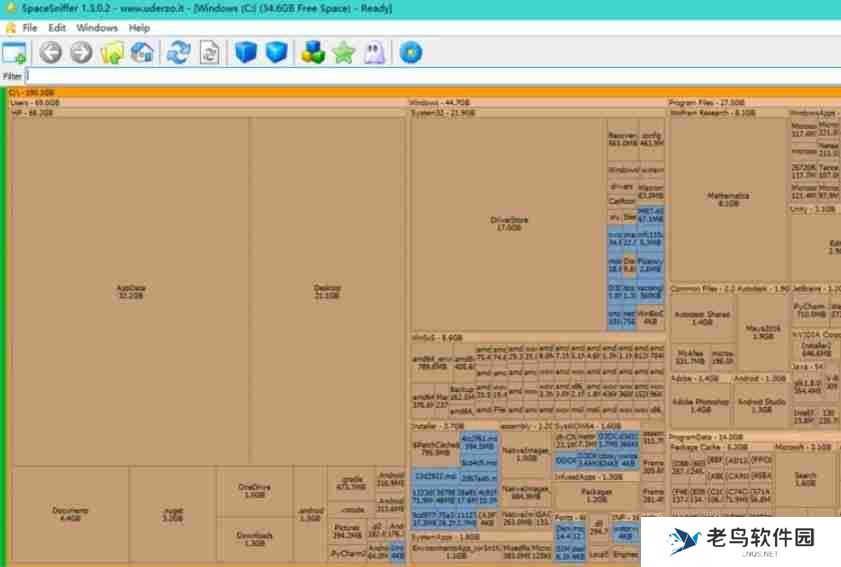Select the AppData block
Screen dimensions: 841x567
click(130, 291)
